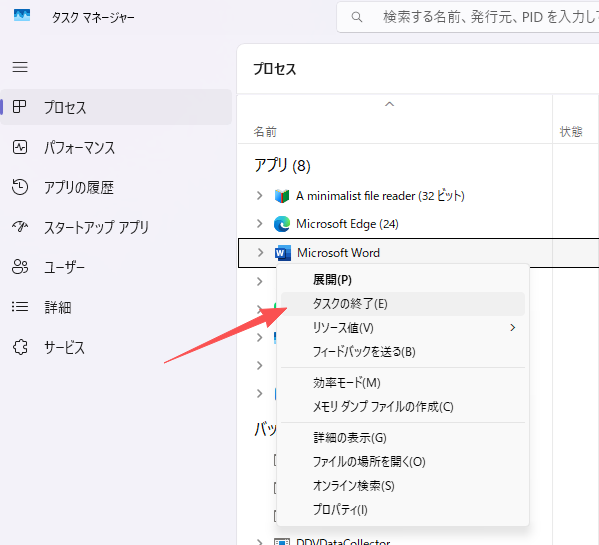
Task: Click the Microsoft Word app icon
Action: pos(283,253)
